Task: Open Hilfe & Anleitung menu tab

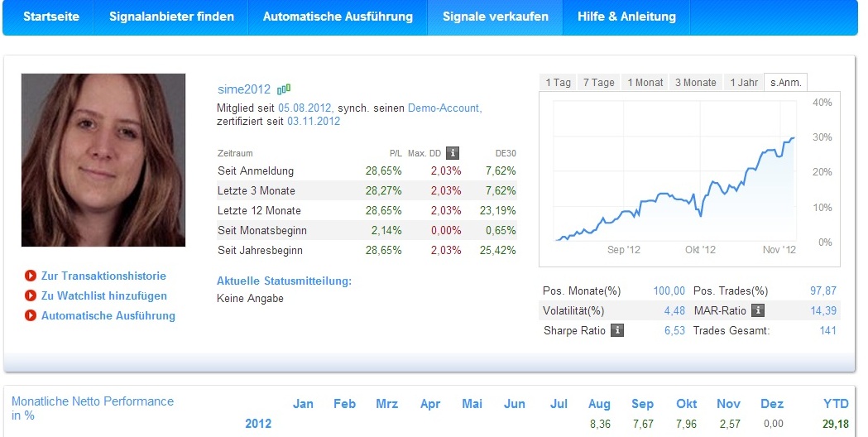Action: [x=626, y=17]
